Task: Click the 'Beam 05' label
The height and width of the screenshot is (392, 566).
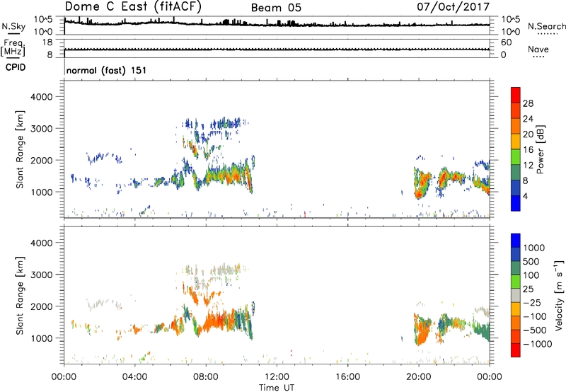Action: (276, 8)
